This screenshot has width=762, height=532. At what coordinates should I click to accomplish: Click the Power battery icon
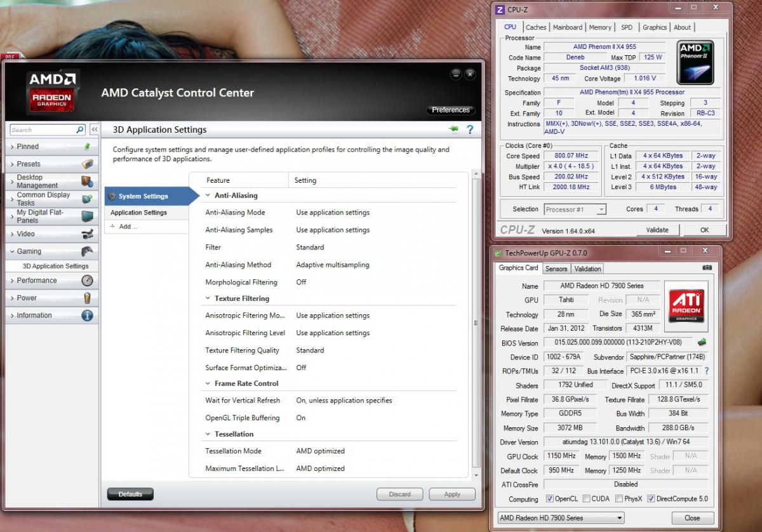tap(88, 298)
